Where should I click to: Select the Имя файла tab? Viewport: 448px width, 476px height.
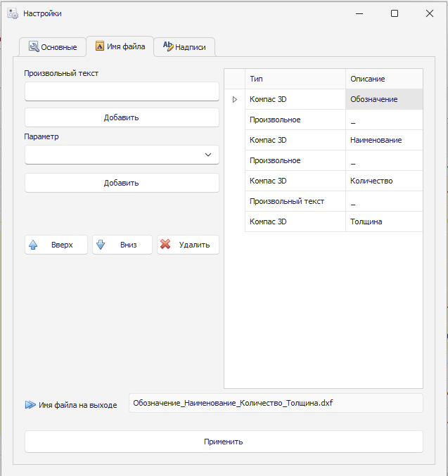[120, 46]
